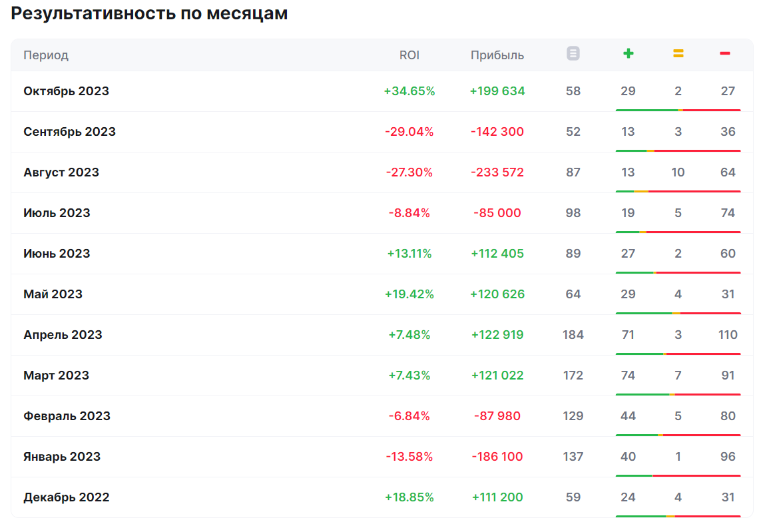757x532 pixels.
Task: Open the Июль 2023 period
Action: point(57,213)
